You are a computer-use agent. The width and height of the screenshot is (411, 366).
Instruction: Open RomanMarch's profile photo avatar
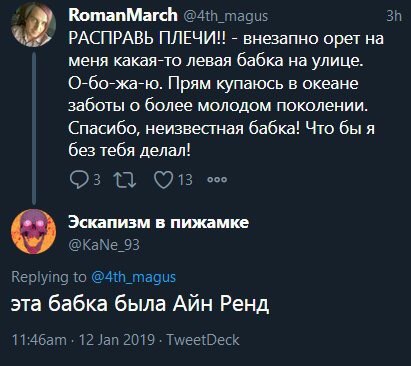coord(33,25)
